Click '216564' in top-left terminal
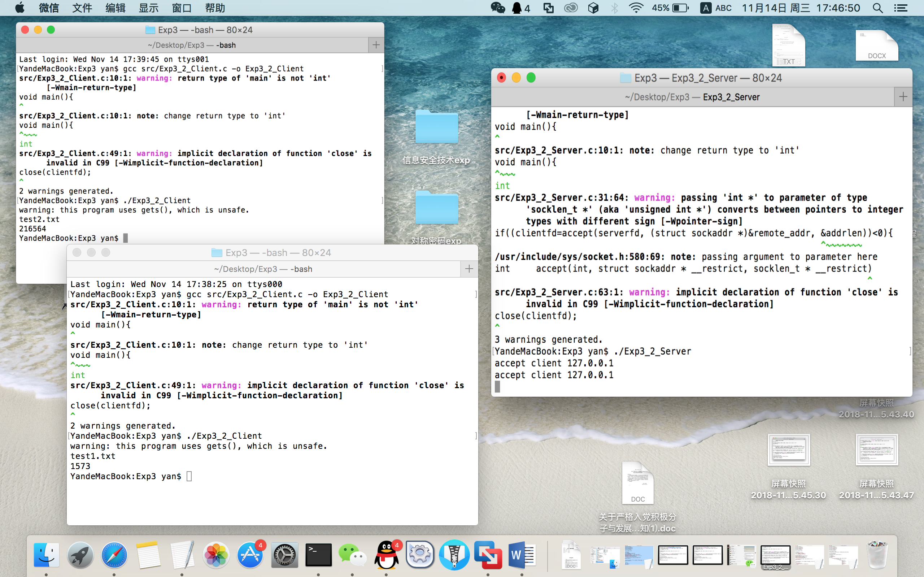The width and height of the screenshot is (924, 577). coord(32,229)
